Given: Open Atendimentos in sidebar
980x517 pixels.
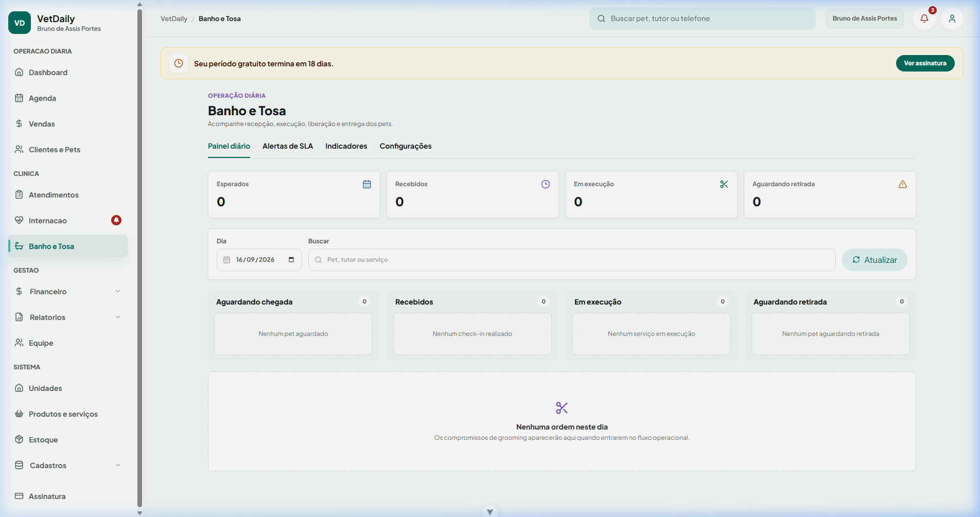Looking at the screenshot, I should (68, 194).
